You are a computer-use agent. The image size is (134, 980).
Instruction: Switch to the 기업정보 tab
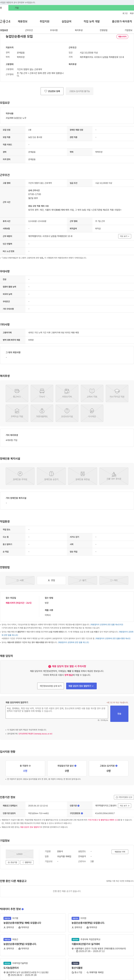128,30
